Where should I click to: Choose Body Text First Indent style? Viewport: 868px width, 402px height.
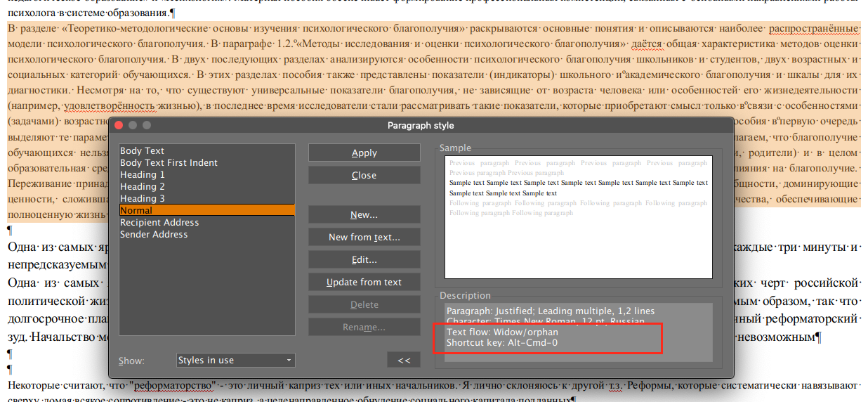169,162
